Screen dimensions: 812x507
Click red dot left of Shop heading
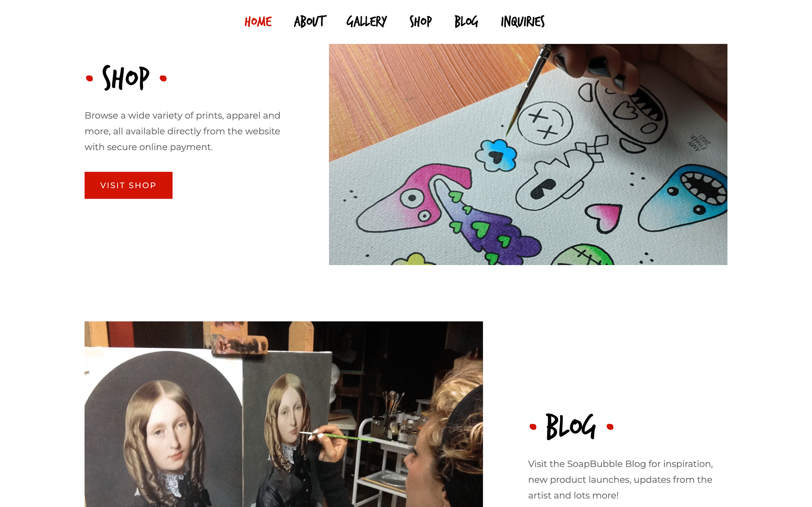click(x=89, y=79)
